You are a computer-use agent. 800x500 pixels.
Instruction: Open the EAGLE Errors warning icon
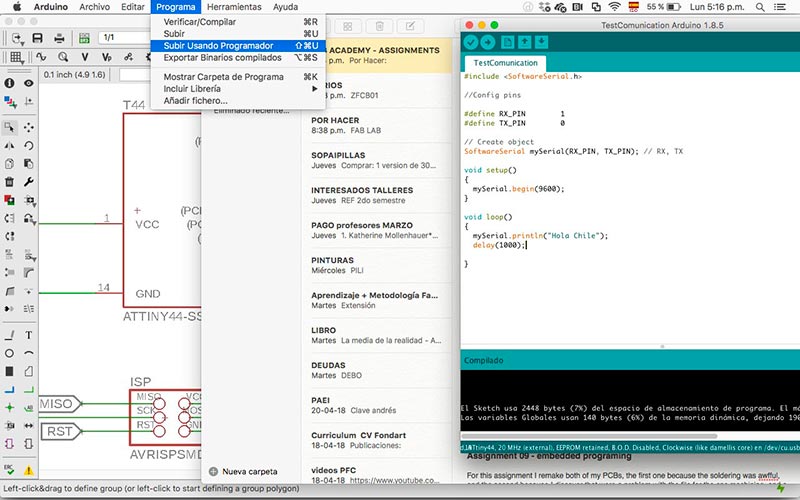[x=29, y=470]
